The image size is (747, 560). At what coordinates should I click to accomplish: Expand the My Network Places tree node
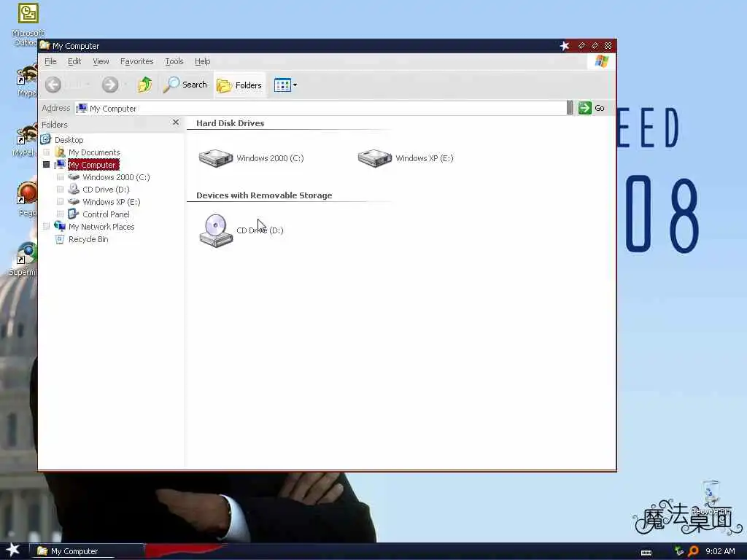coord(46,227)
